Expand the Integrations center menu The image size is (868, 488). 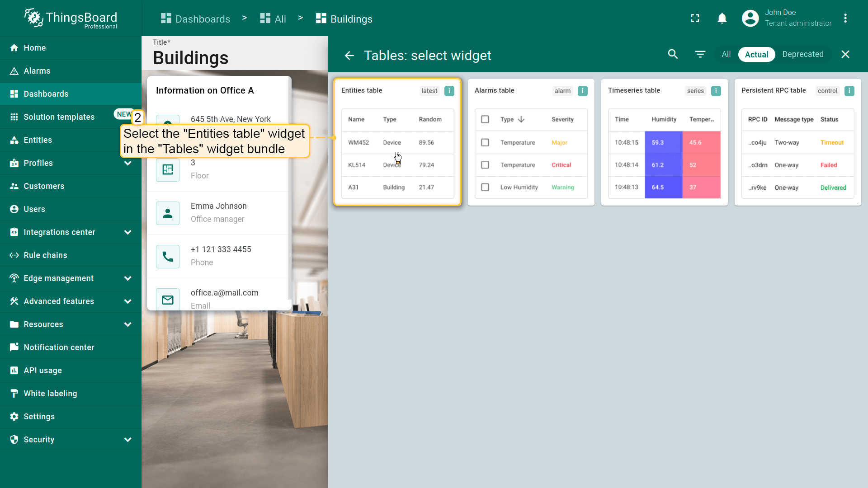click(x=127, y=232)
